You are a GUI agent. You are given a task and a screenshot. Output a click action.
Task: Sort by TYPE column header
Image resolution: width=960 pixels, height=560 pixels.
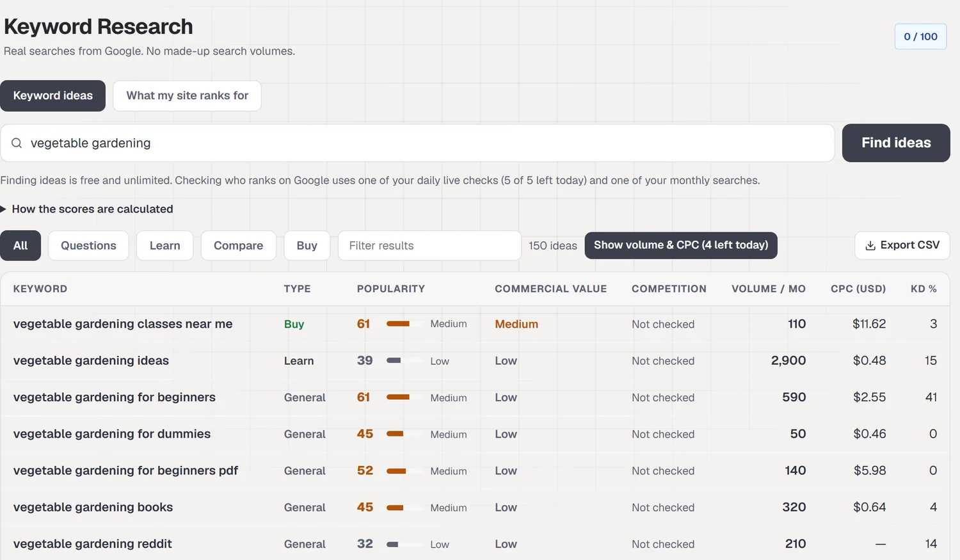pos(298,289)
